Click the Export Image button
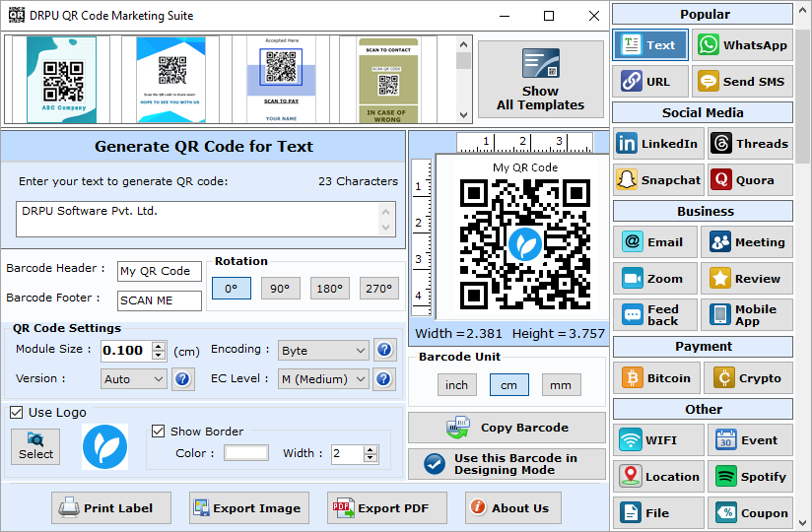Screen dimensions: 812x532 249,507
